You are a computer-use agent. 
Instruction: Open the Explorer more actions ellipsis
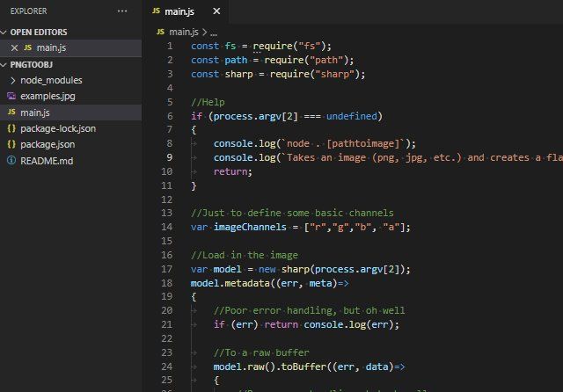tap(122, 11)
